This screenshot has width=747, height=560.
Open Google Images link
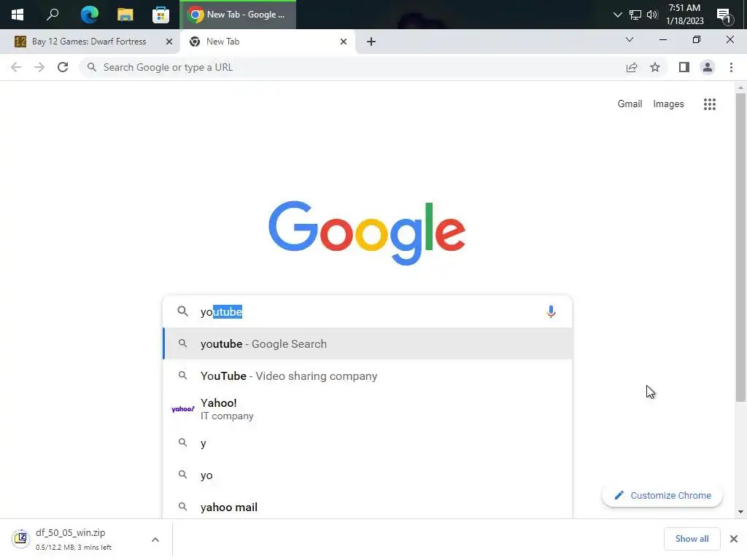coord(668,104)
